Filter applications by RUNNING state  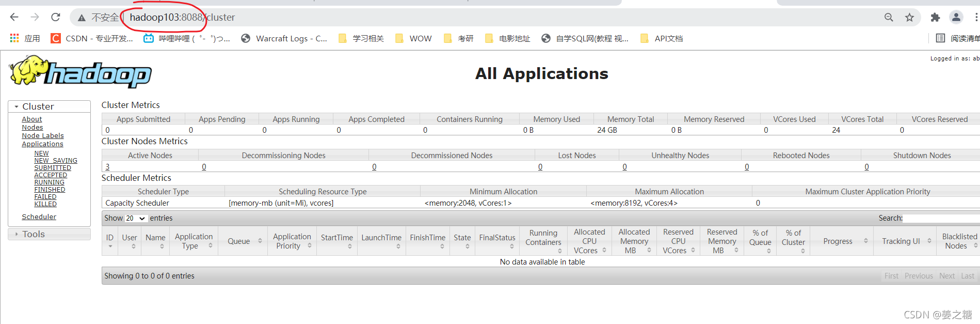tap(50, 182)
